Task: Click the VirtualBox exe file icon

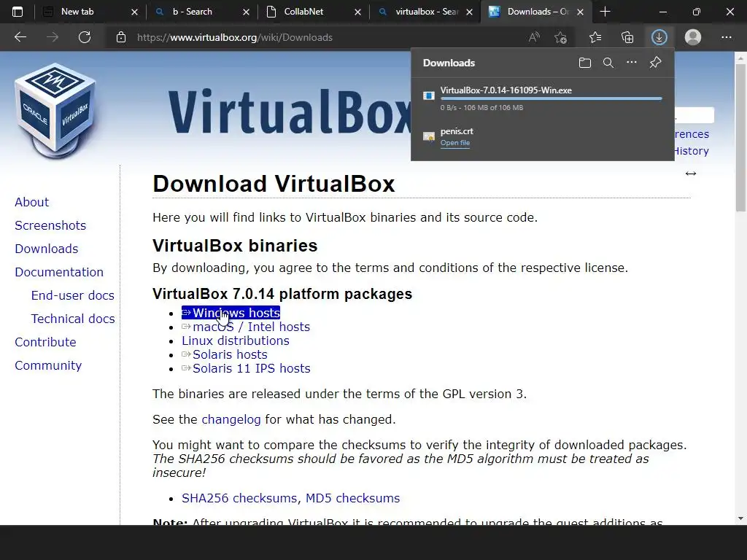Action: click(429, 96)
